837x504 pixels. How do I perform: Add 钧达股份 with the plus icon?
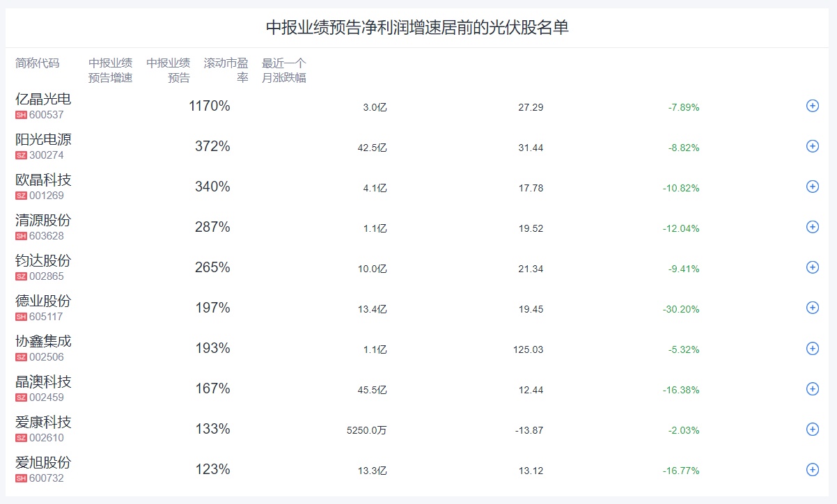point(812,267)
